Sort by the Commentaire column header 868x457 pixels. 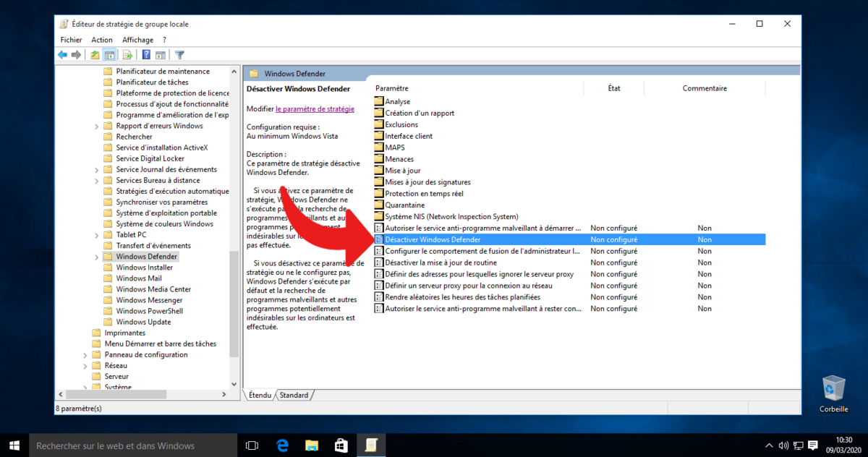point(705,88)
